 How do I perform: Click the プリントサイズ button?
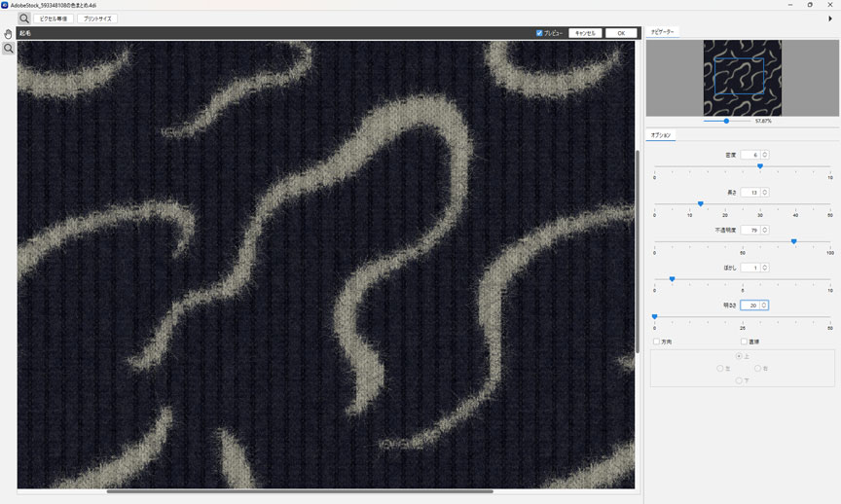[x=97, y=18]
